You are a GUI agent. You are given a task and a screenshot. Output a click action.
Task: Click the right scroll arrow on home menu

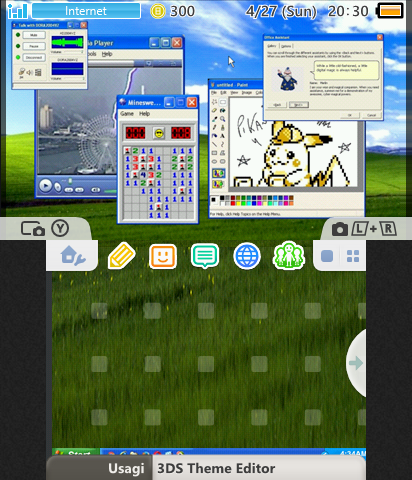356,363
